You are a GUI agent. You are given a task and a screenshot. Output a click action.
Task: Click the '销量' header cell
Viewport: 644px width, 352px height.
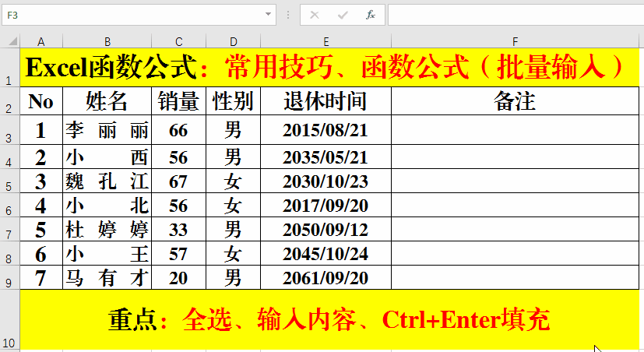[178, 101]
